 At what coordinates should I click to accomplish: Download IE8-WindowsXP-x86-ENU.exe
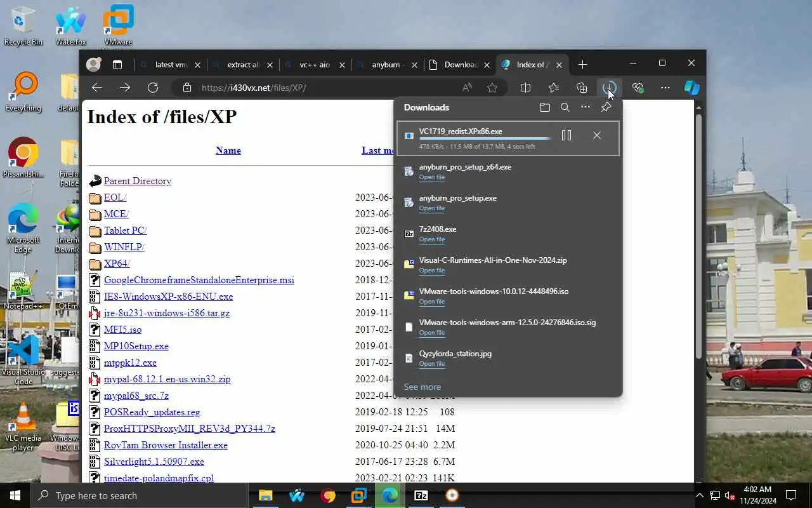[168, 297]
